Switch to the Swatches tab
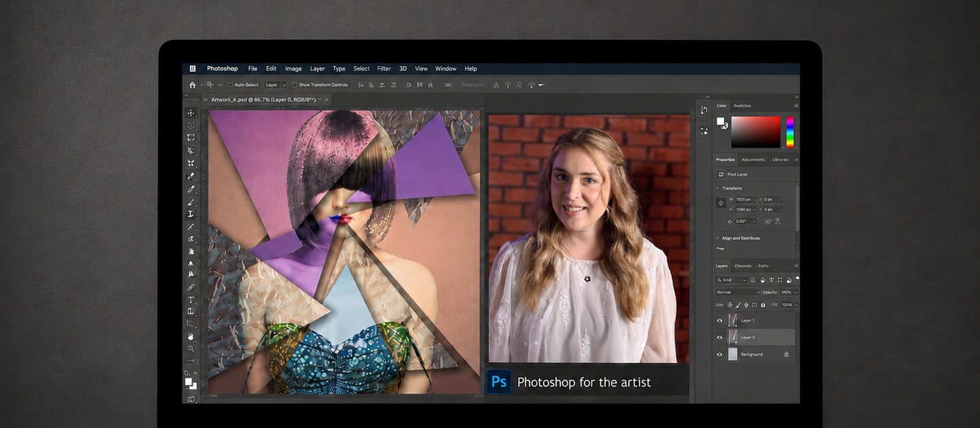The image size is (980, 428). pos(742,106)
